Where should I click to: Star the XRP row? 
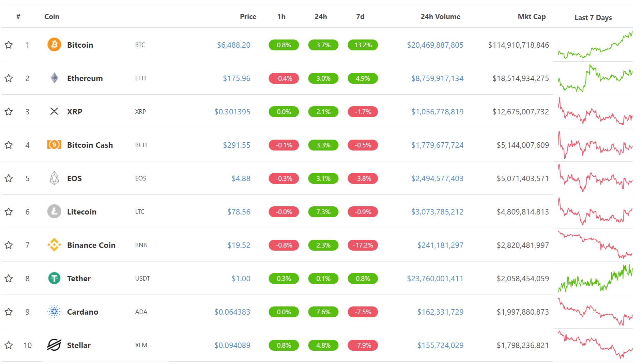9,111
